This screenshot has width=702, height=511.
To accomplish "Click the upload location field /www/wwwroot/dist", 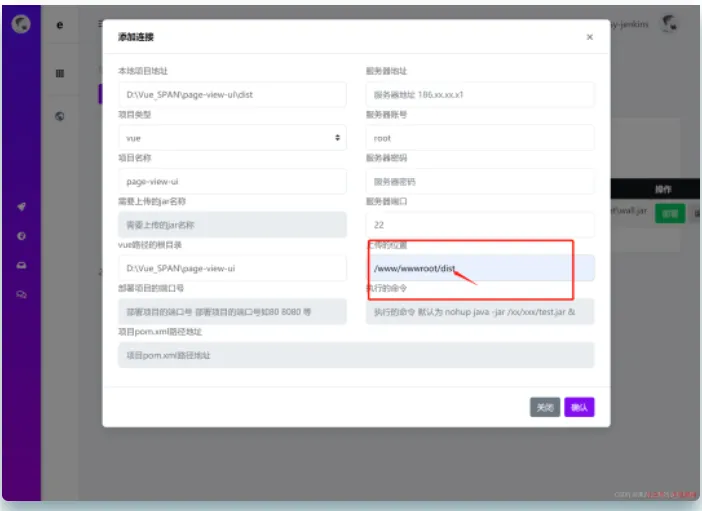I will tap(480, 268).
